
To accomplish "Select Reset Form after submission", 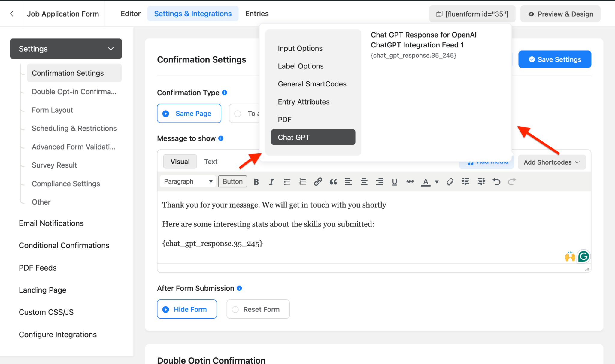I will (258, 309).
